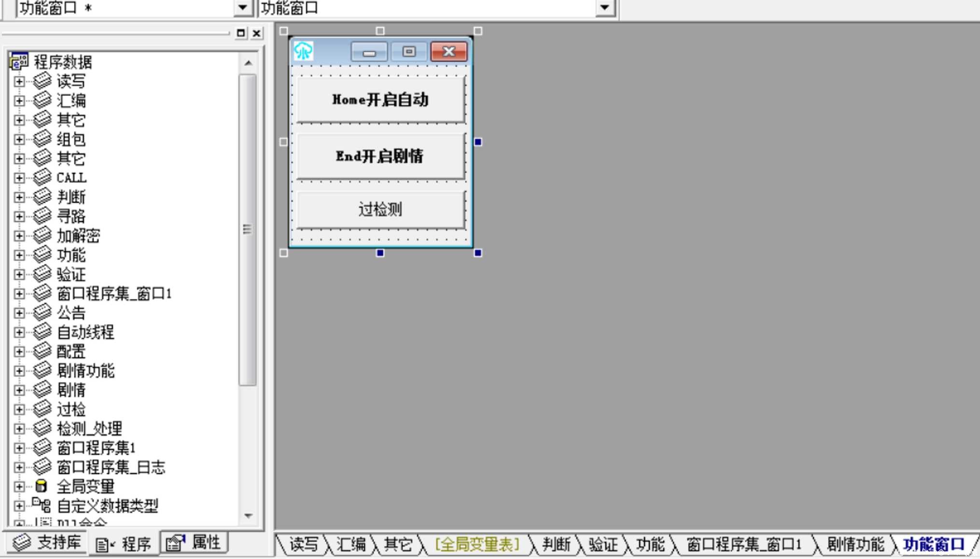Image resolution: width=980 pixels, height=559 pixels.
Task: Open the 支持库 panel tab
Action: click(47, 543)
